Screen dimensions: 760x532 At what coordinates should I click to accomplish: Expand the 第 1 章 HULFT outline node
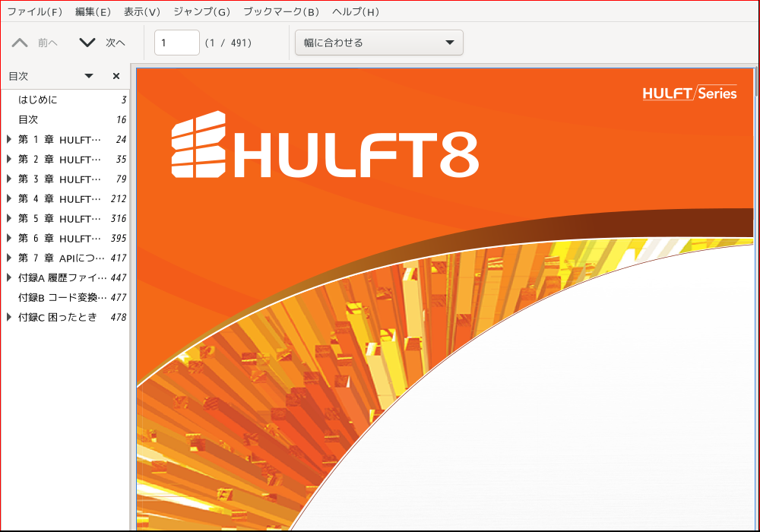[8, 140]
